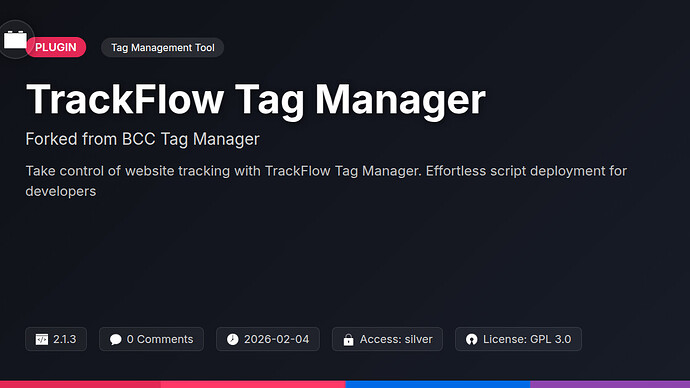
Task: Click the plugin briefcase icon
Action: 15,40
